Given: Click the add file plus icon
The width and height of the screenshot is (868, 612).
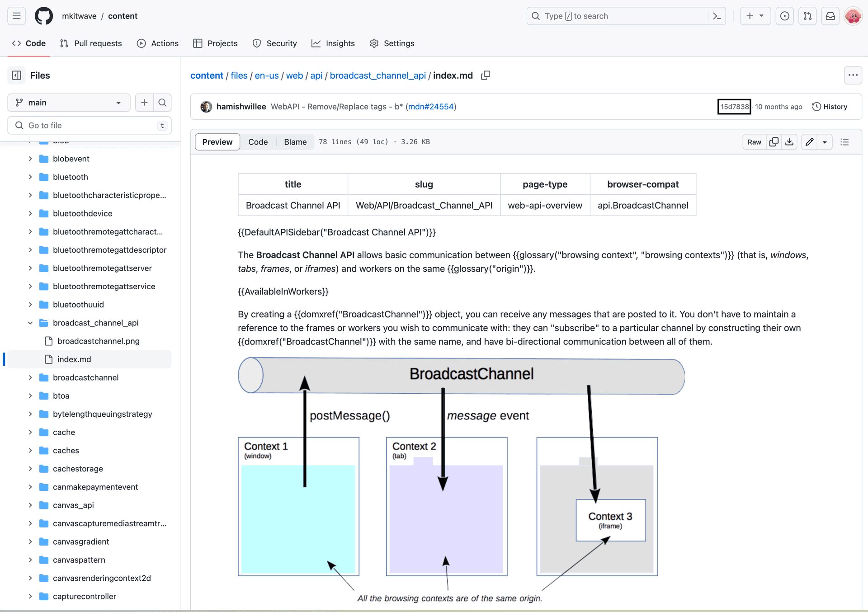Looking at the screenshot, I should (144, 103).
